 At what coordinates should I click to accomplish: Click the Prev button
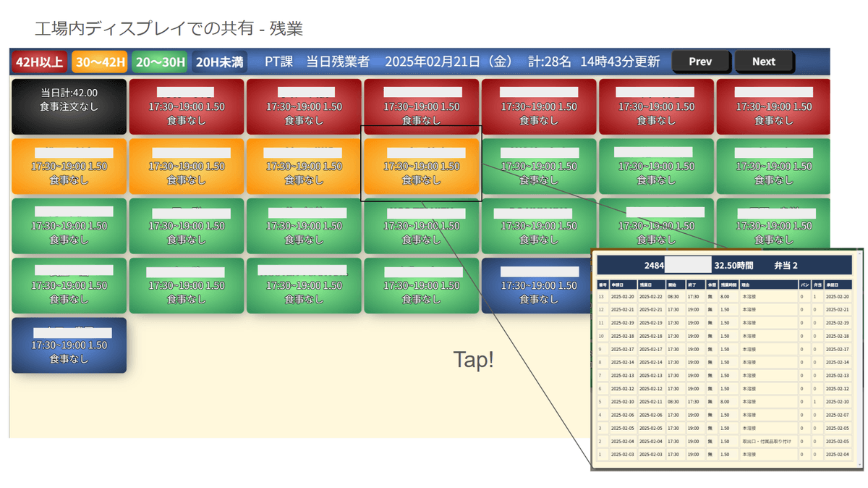(700, 62)
